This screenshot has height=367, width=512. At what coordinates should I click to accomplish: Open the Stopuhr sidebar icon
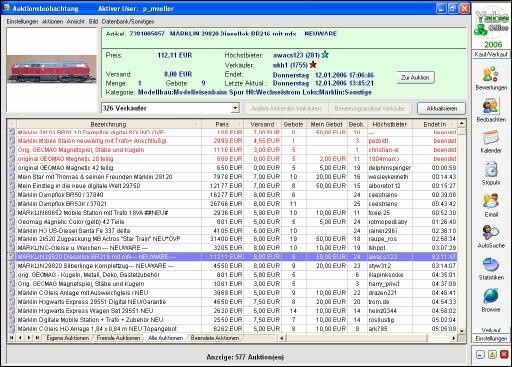click(491, 170)
